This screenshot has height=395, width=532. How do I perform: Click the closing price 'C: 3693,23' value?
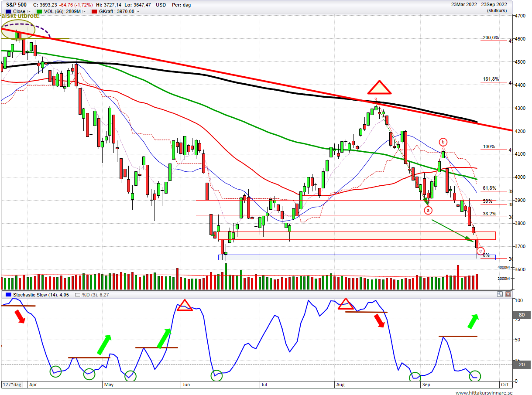(45, 4)
